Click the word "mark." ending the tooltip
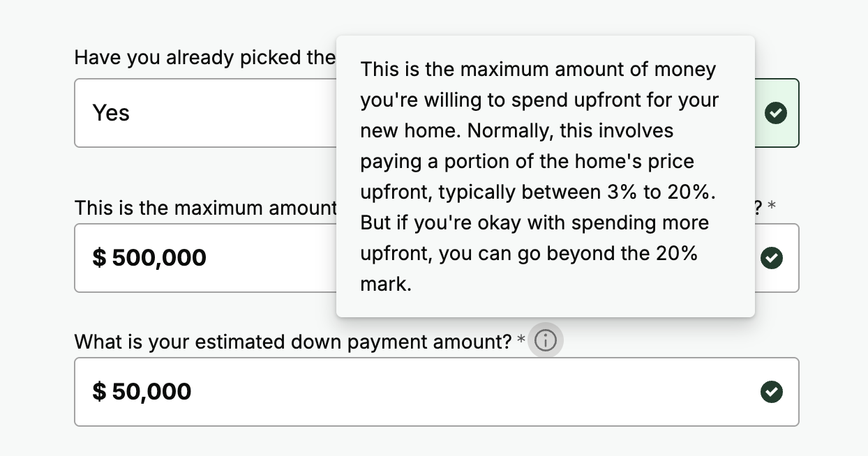Screen dimensions: 868x456 coord(386,284)
